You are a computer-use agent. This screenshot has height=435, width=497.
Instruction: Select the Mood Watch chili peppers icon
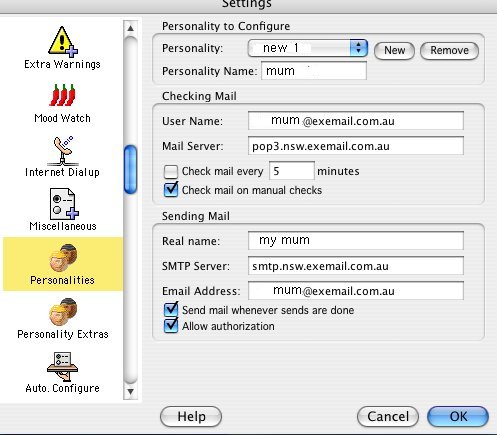62,95
